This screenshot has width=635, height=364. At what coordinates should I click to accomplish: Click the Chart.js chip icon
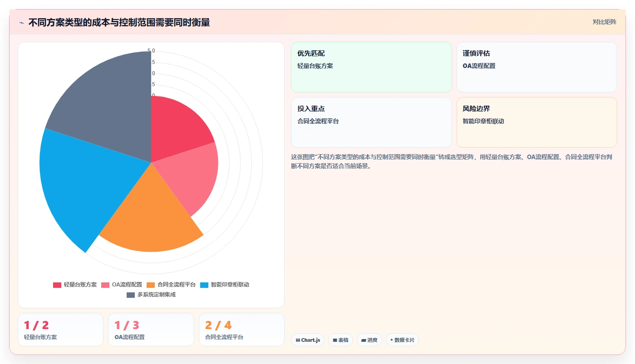click(298, 340)
